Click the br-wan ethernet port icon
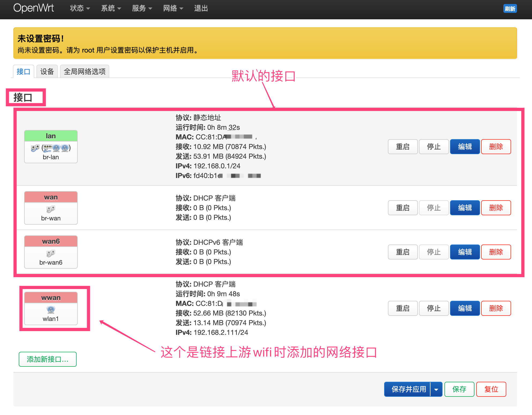Image resolution: width=532 pixels, height=415 pixels. click(x=50, y=209)
